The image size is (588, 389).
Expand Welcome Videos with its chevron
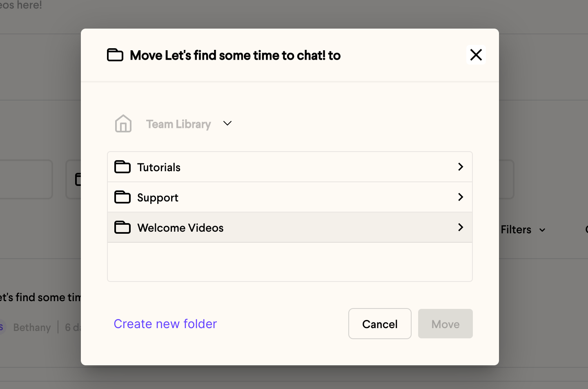[461, 227]
